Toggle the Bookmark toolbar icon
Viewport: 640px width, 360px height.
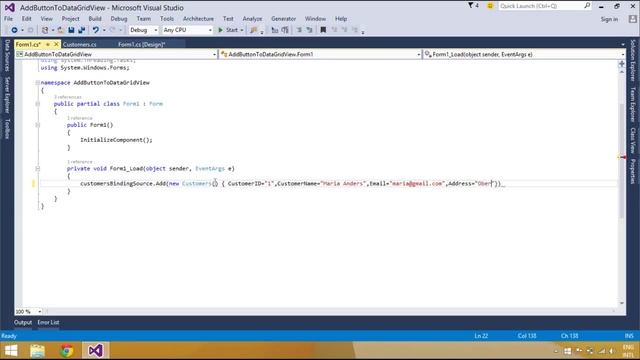(x=323, y=30)
